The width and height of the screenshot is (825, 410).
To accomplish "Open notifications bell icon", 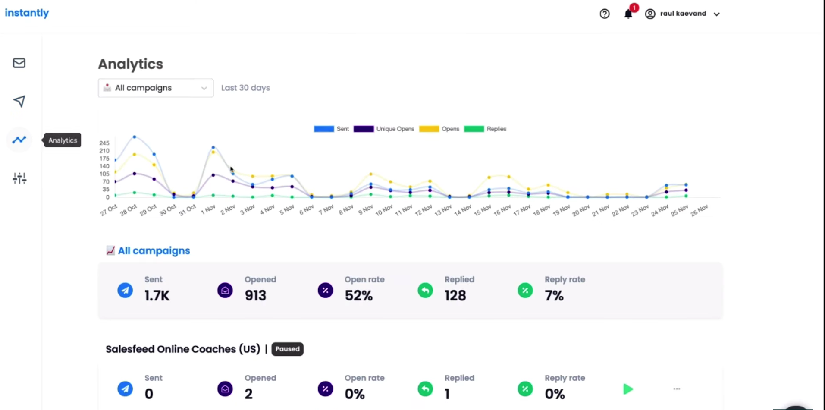I will point(628,14).
